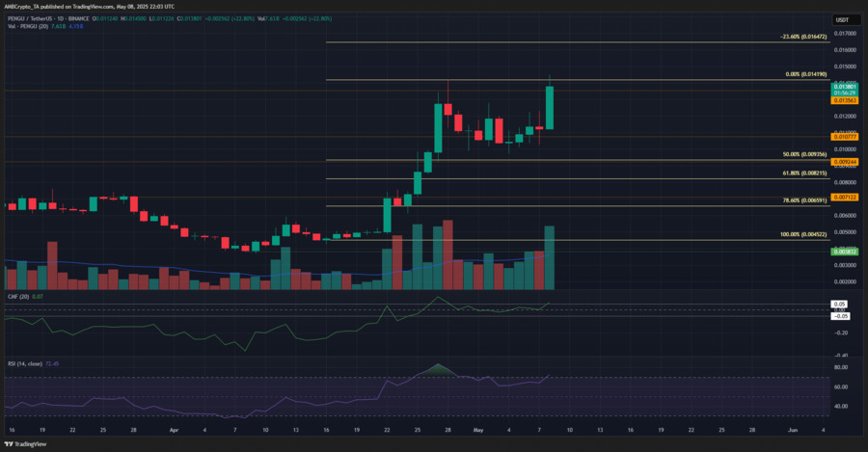Select the 100.00% (0.004522) Fibonacci level line
Screen dimensions: 868x452
[578, 240]
